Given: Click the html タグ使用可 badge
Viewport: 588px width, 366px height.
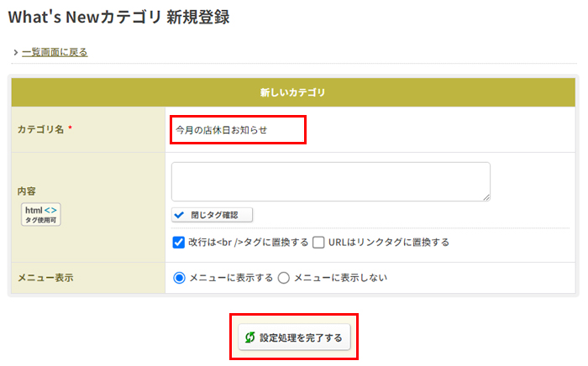Looking at the screenshot, I should click(41, 214).
